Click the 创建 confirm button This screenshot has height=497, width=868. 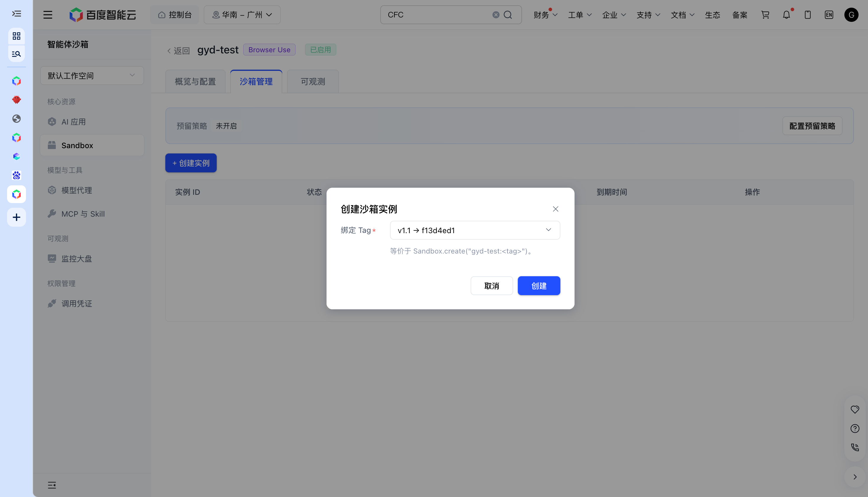click(539, 286)
